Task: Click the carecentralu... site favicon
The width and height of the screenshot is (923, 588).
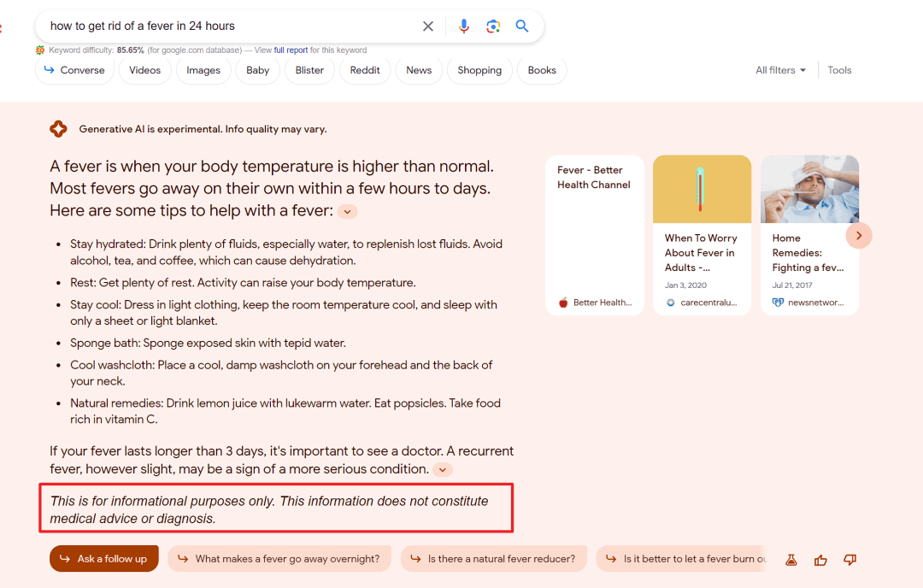Action: (x=671, y=303)
